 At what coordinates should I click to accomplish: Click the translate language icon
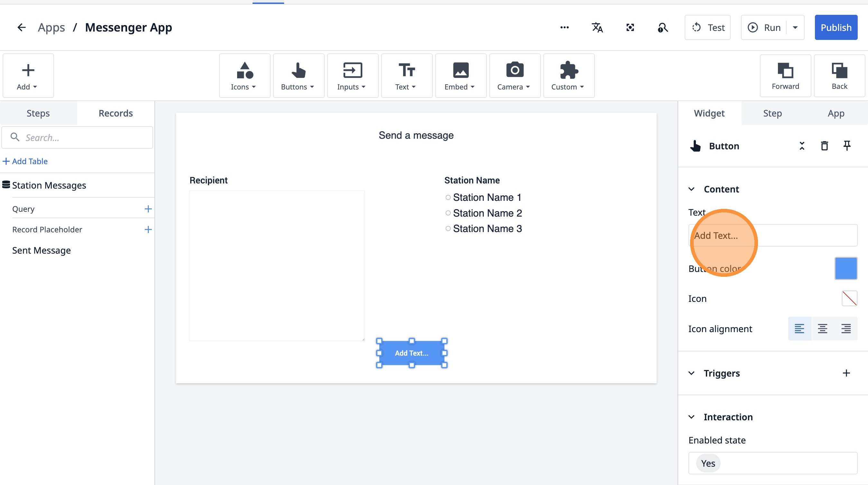point(597,27)
